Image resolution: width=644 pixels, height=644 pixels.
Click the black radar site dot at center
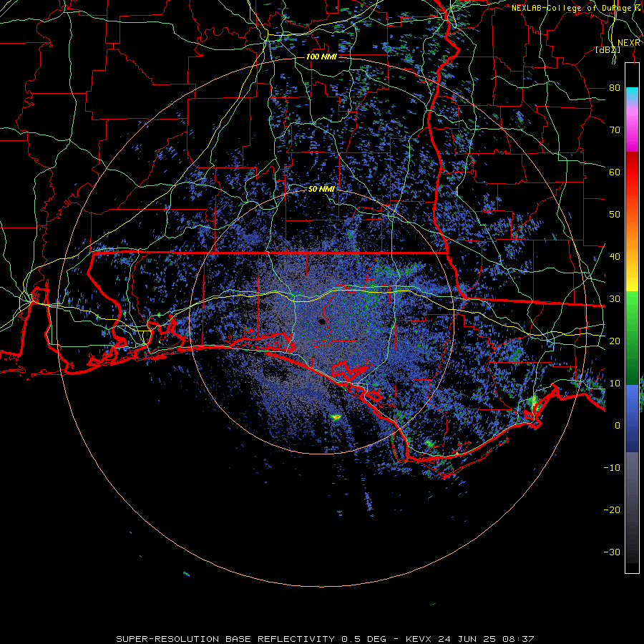click(322, 321)
